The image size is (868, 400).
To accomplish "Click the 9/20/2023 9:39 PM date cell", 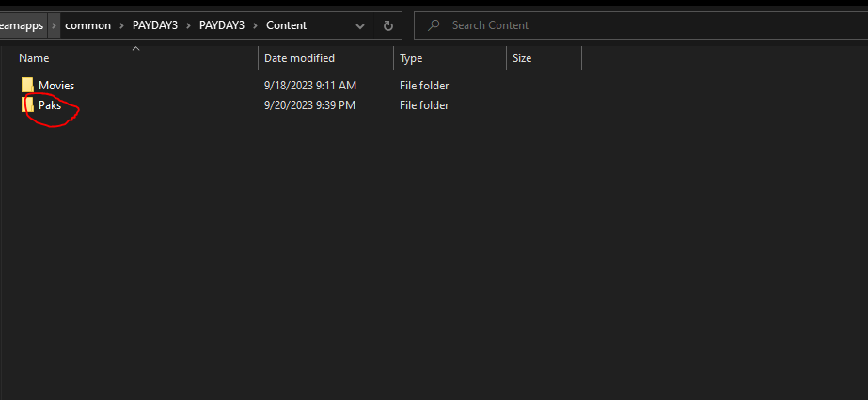I will 309,105.
